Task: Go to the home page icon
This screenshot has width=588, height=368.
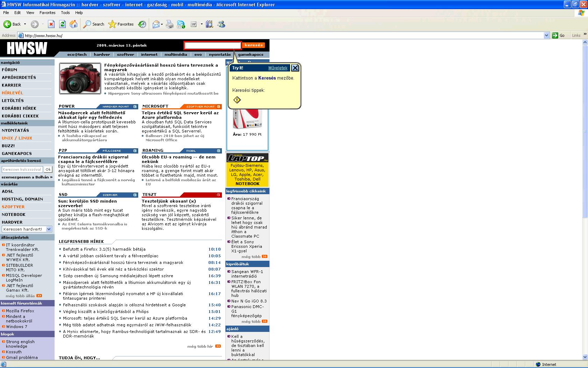Action: coord(73,24)
